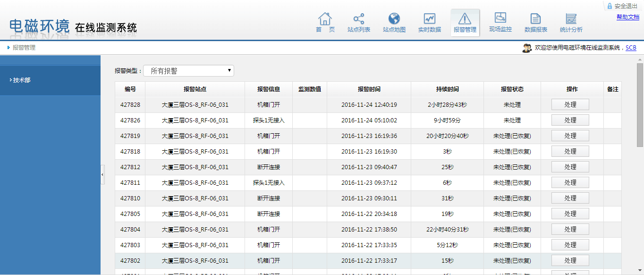644x275 pixels.
Task: Open the 数据报表 document icon
Action: [535, 19]
